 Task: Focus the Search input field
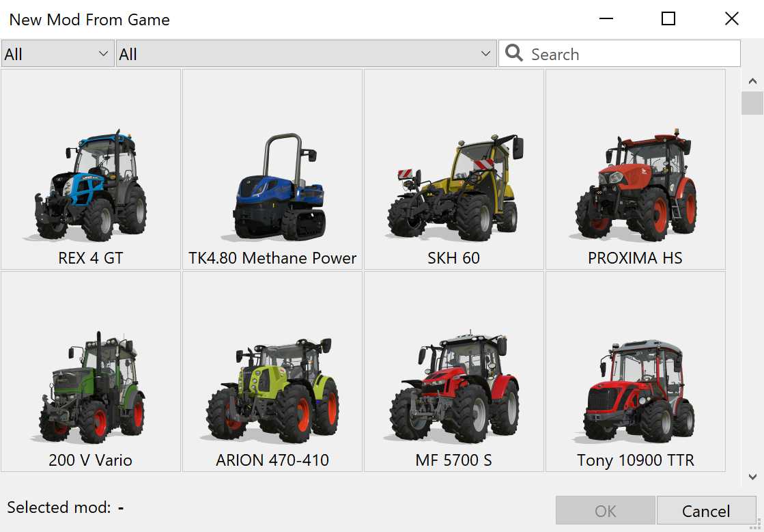pyautogui.click(x=619, y=53)
